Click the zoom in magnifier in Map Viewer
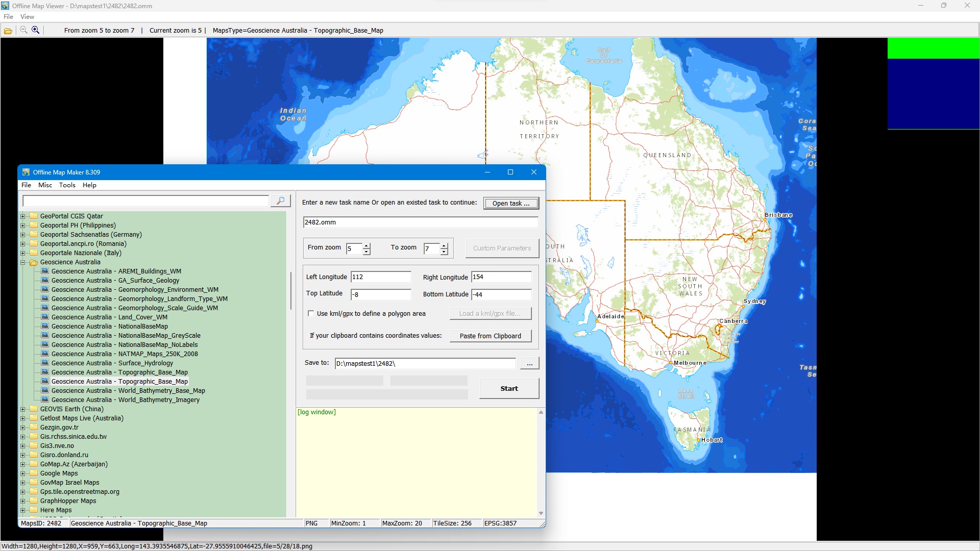980x551 pixels. pyautogui.click(x=36, y=30)
